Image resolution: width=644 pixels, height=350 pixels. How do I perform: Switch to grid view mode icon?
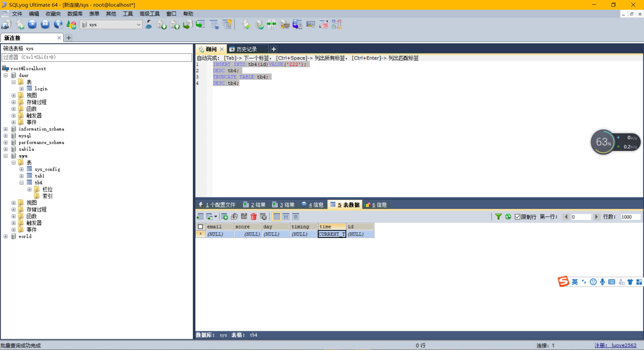click(x=276, y=217)
